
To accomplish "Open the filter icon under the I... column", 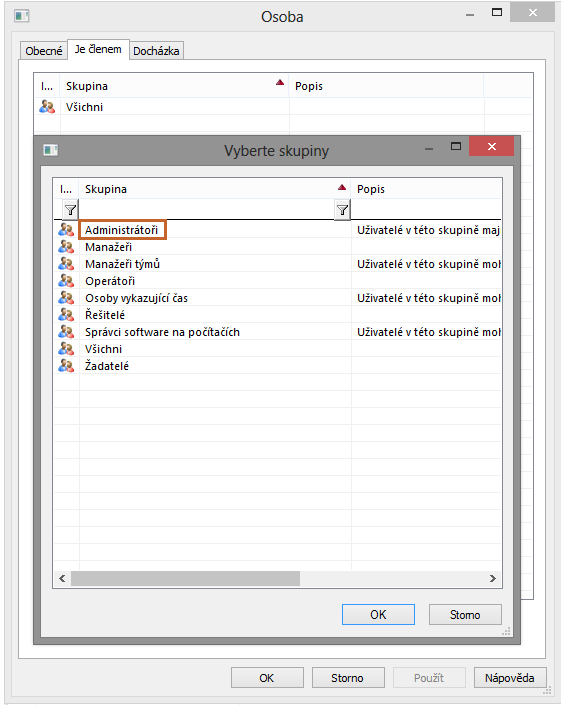I will 70,210.
